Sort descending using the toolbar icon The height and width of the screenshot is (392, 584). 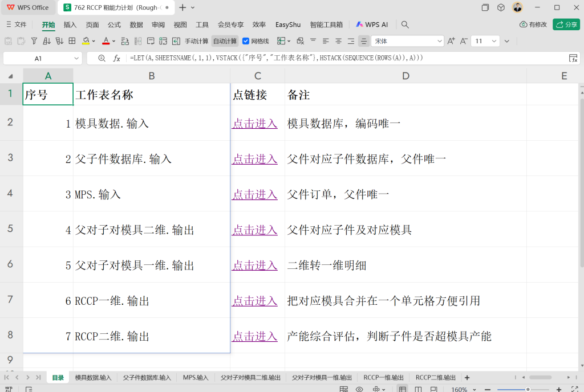pyautogui.click(x=59, y=41)
